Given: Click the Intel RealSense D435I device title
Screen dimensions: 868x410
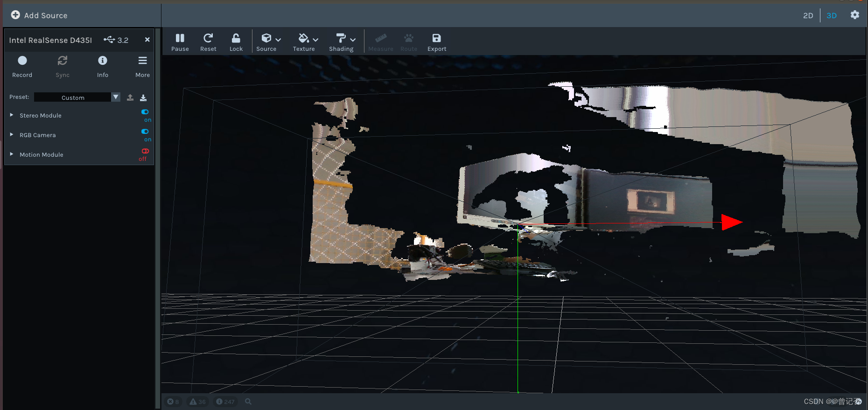Looking at the screenshot, I should [x=50, y=40].
